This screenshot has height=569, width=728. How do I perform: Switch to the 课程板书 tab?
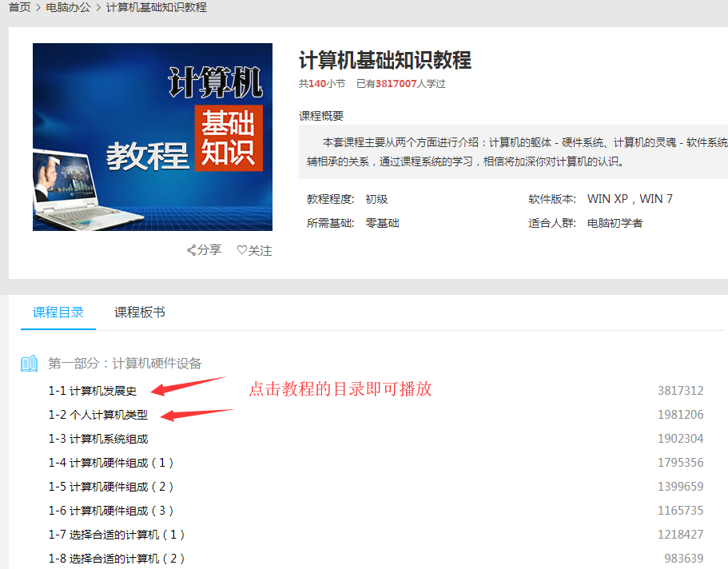[x=140, y=312]
